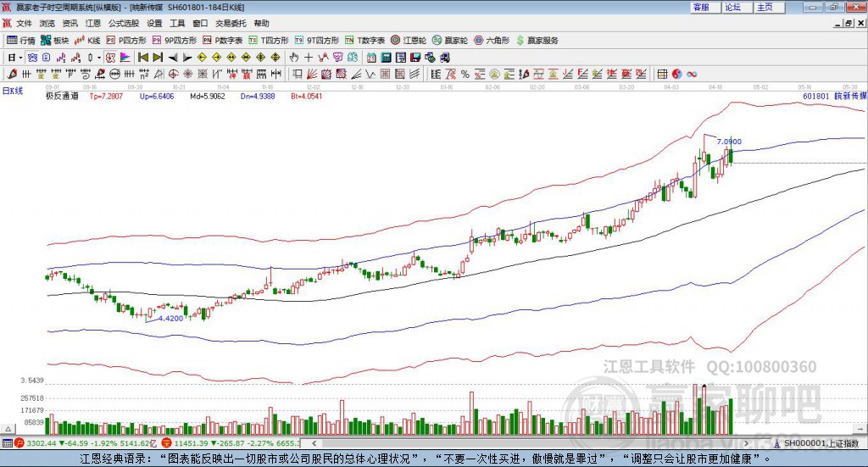The image size is (868, 467).
Task: Select the hand pan tool
Action: [294, 58]
